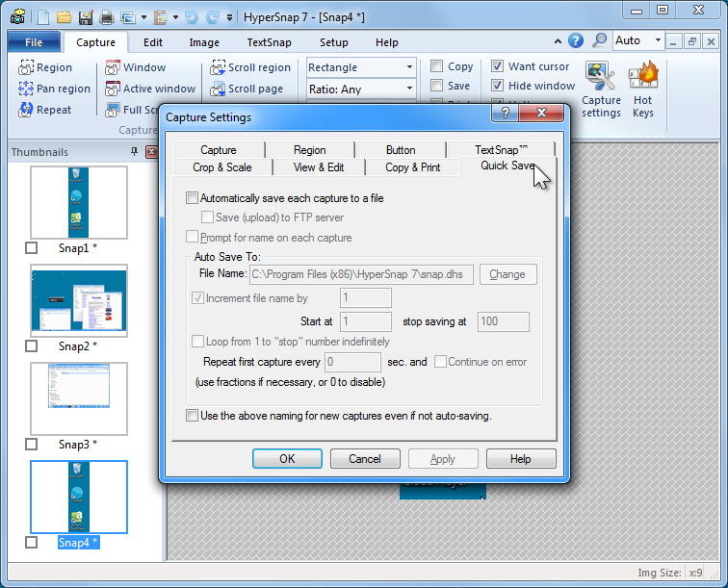The height and width of the screenshot is (588, 728).
Task: Switch to the Crop & Scale tab
Action: pyautogui.click(x=221, y=167)
